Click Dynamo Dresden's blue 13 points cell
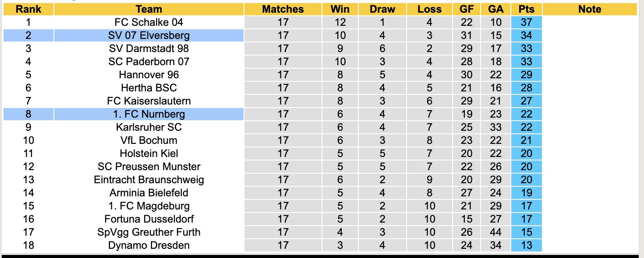This screenshot has width=644, height=258. pyautogui.click(x=526, y=245)
